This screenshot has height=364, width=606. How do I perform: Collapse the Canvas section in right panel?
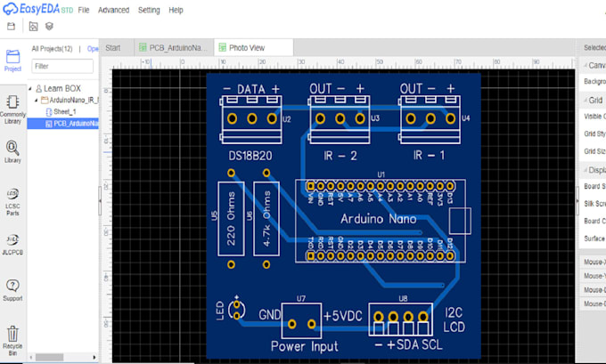[586, 66]
